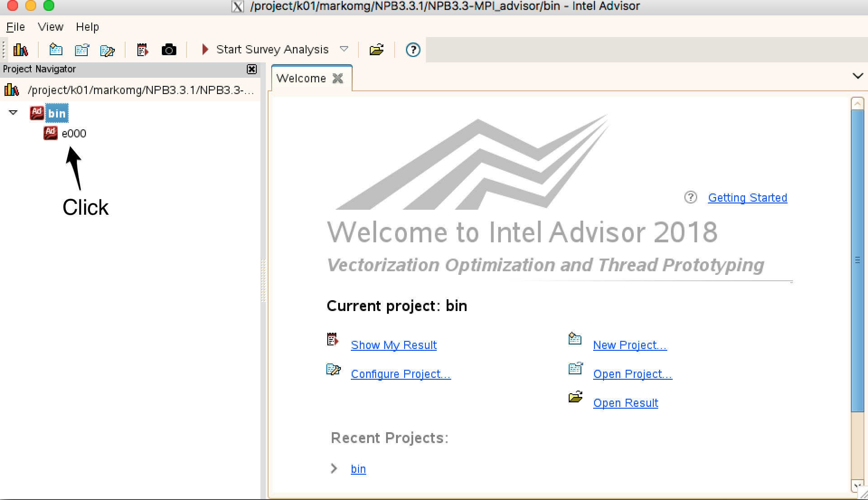The image size is (868, 500).
Task: Click the toolbar Help question mark icon
Action: (413, 50)
